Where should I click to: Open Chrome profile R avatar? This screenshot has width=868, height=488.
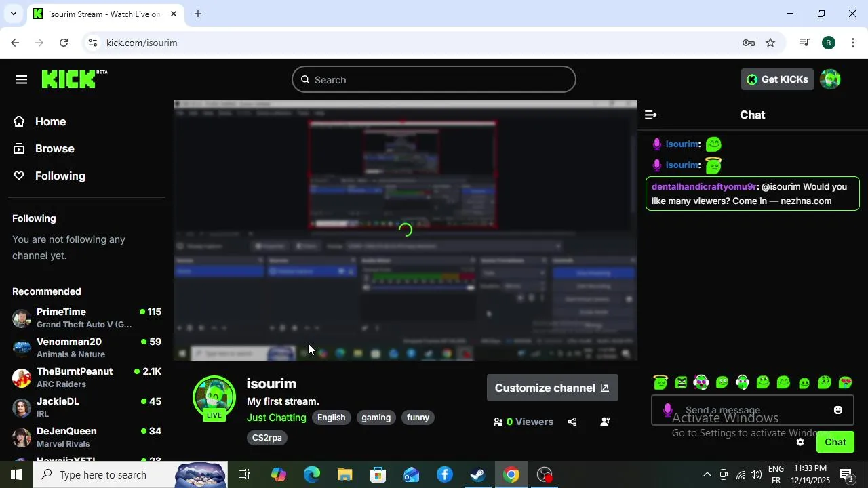pyautogui.click(x=829, y=43)
